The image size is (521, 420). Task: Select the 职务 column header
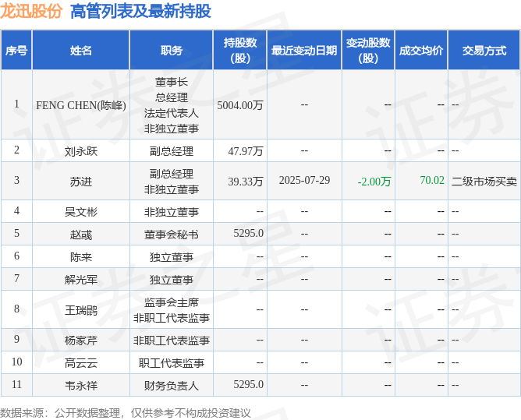(171, 51)
